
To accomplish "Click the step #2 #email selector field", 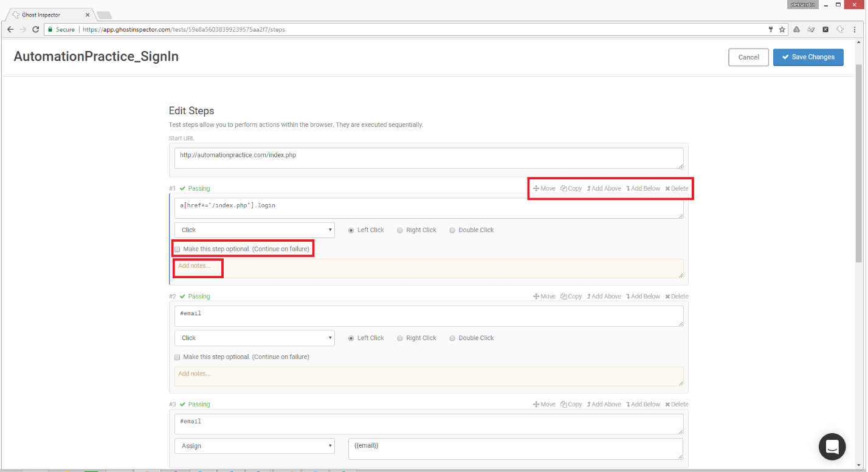I will [x=429, y=316].
